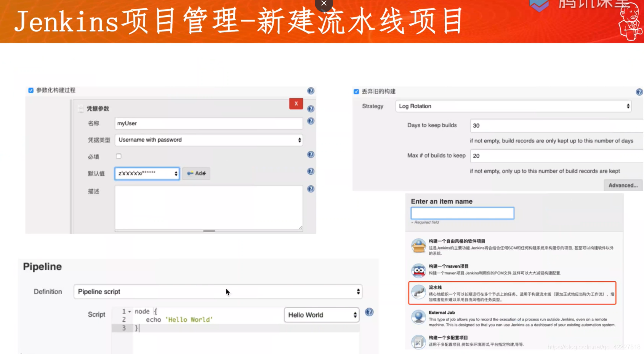Viewport: 644px width, 354px height.
Task: Select the External Job icon
Action: (418, 317)
